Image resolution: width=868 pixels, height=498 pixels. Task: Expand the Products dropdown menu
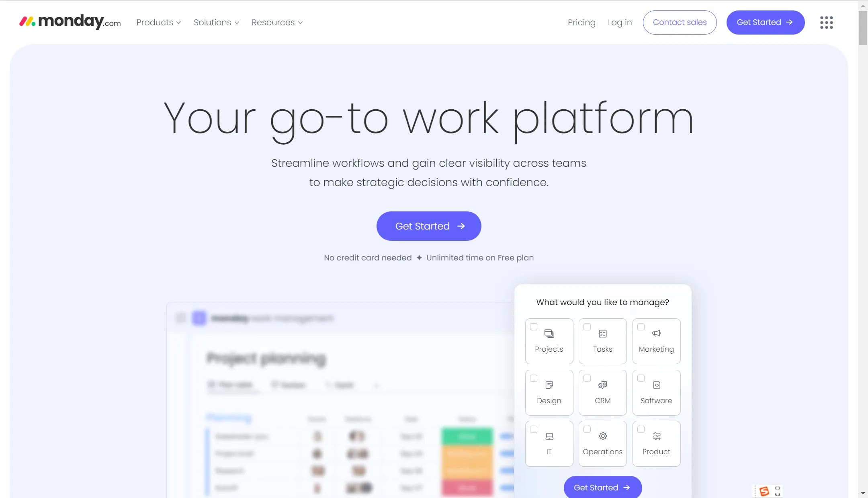[x=159, y=22]
